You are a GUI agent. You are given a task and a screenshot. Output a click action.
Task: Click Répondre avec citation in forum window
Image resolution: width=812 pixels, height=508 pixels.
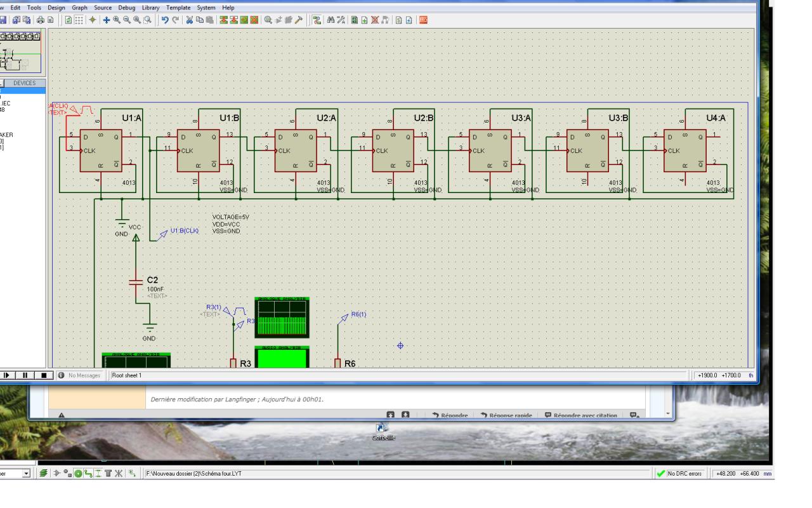[x=581, y=416]
